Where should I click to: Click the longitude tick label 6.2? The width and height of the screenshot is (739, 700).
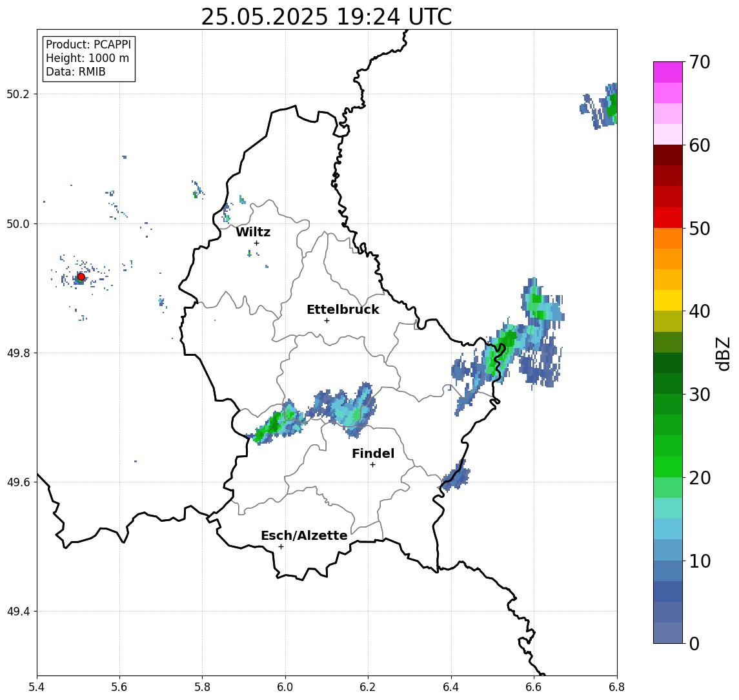[369, 687]
